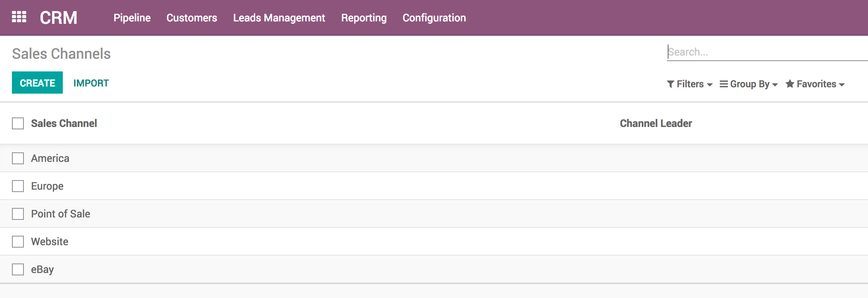Click the CRM app title

pos(58,18)
